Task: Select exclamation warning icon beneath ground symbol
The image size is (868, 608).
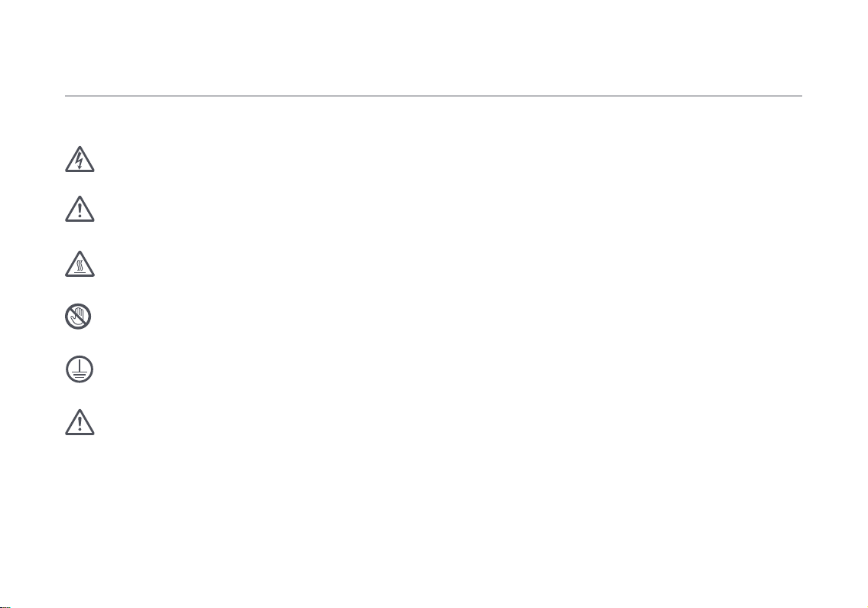Action: 80,422
